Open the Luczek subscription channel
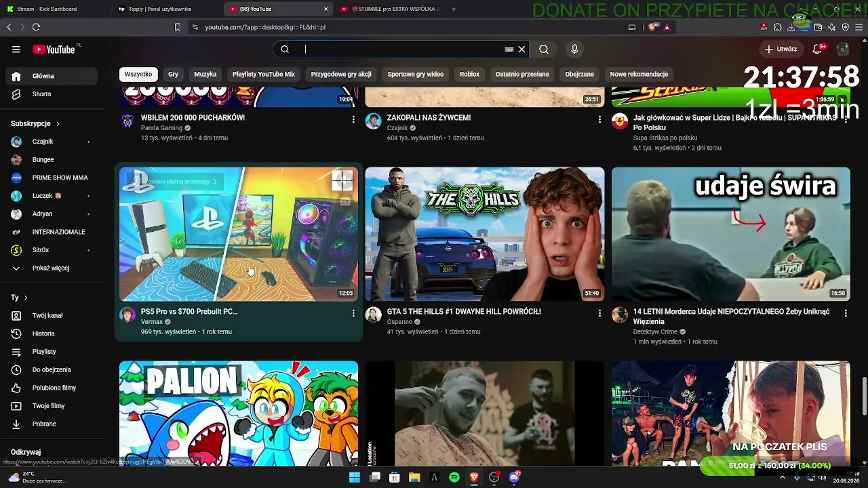 click(52, 196)
